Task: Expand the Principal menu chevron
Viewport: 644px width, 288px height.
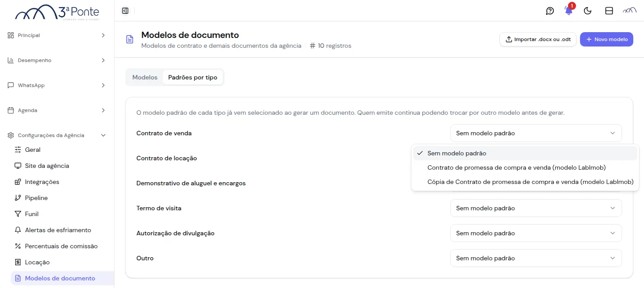Action: [x=103, y=35]
